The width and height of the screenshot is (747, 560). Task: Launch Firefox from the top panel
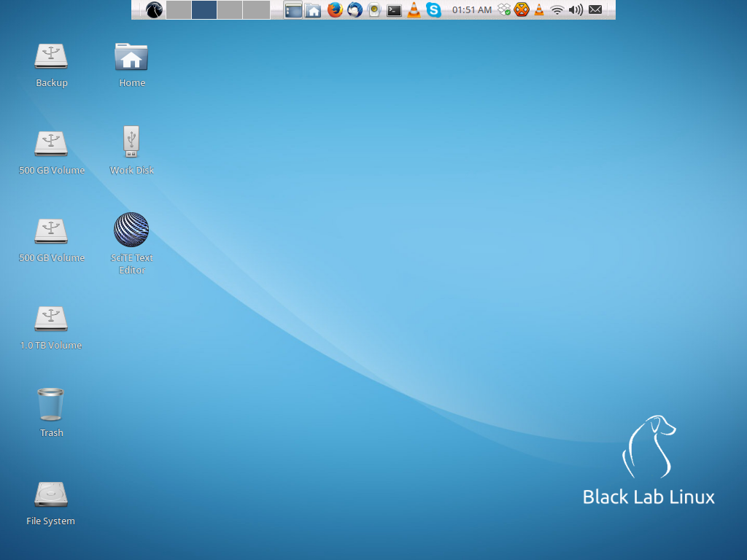click(x=334, y=10)
